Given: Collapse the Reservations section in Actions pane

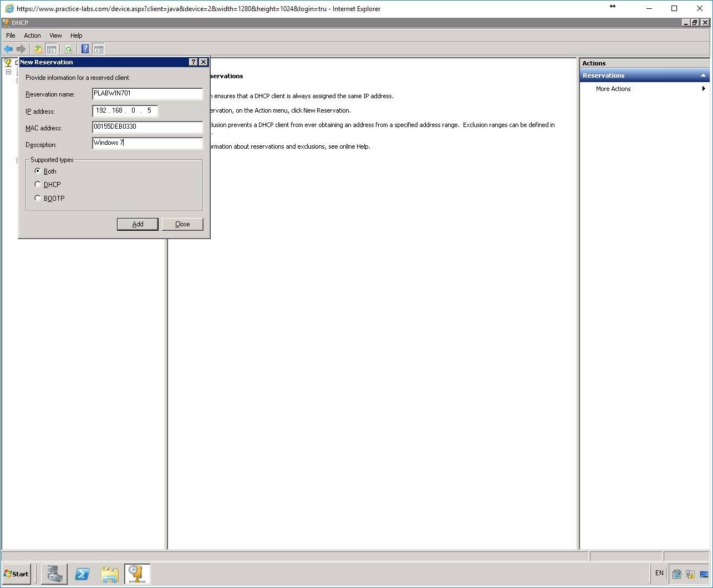Looking at the screenshot, I should click(704, 75).
